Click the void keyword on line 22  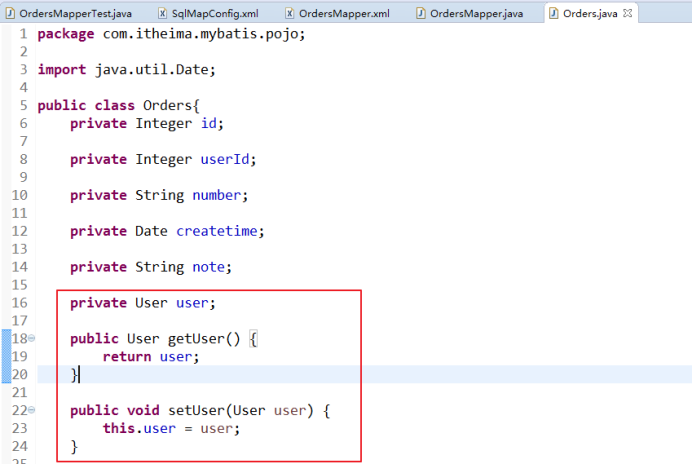click(x=143, y=410)
